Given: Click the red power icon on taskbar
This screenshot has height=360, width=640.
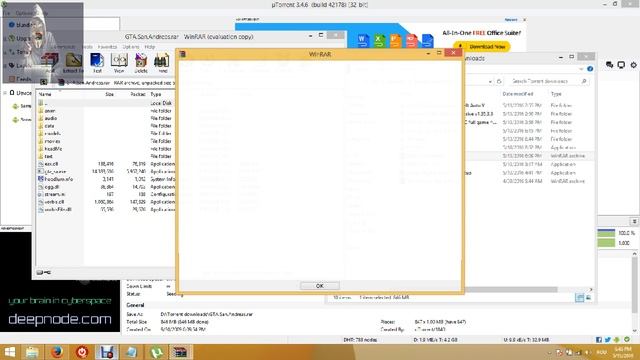Looking at the screenshot, I should point(82,352).
